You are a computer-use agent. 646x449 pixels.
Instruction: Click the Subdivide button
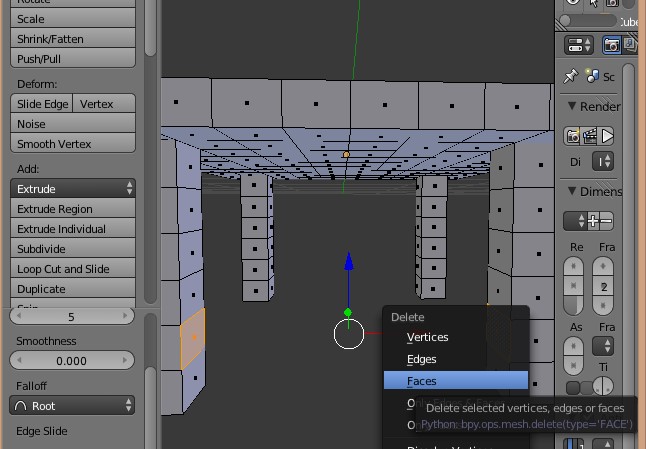[73, 249]
